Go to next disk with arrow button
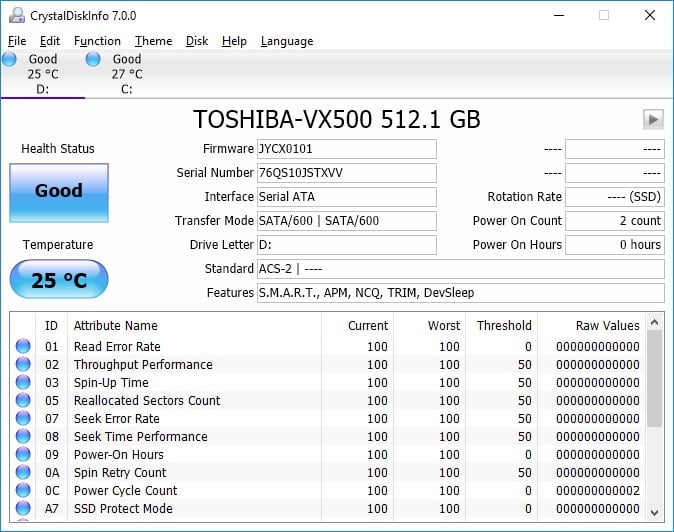Screen dimensions: 674x532 (653, 119)
